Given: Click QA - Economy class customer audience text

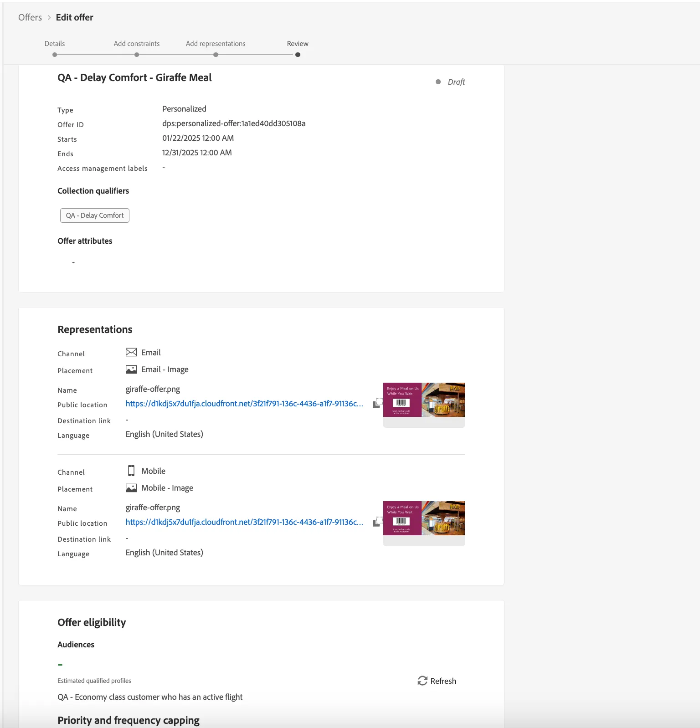Looking at the screenshot, I should pos(150,697).
